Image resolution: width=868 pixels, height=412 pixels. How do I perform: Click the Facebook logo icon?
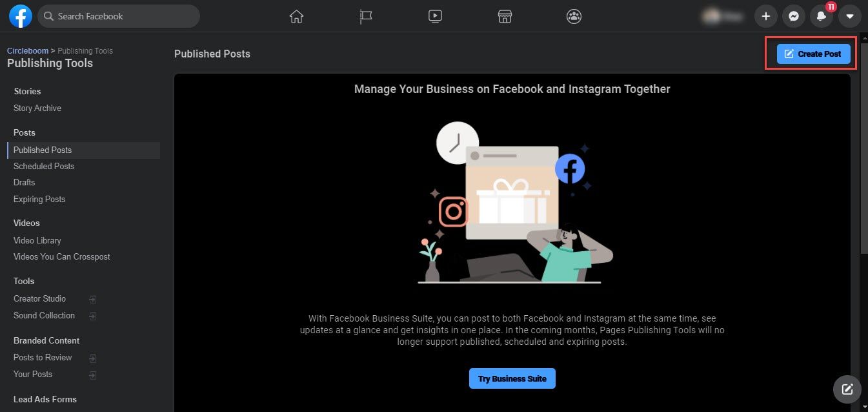click(20, 16)
